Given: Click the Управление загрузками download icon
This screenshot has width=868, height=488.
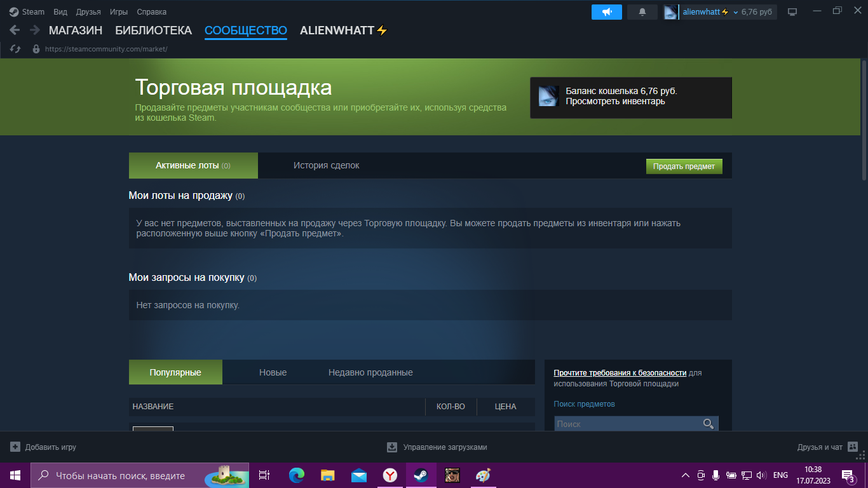Looking at the screenshot, I should pyautogui.click(x=392, y=447).
